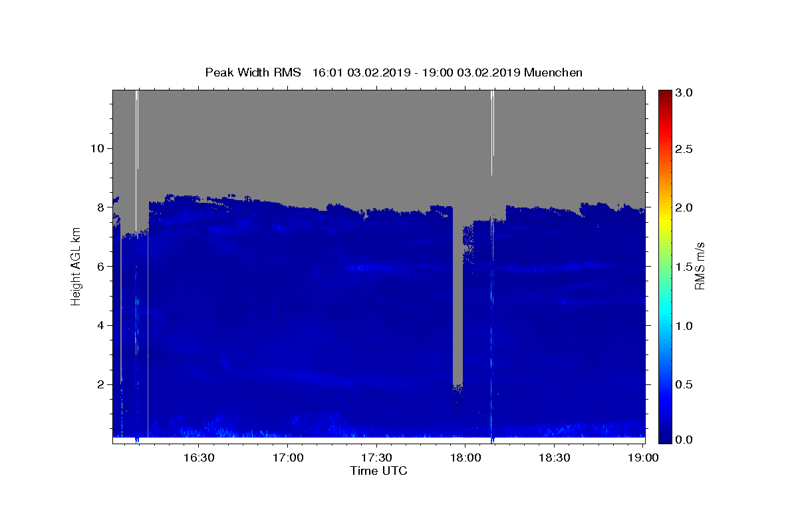Select the end date text "19:00 03.02.2019"
The image size is (798, 532).
[470, 72]
